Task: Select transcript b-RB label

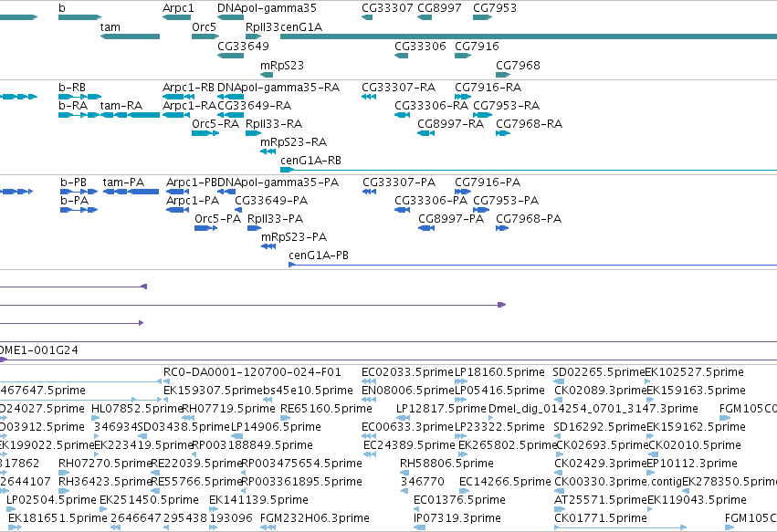Action: (72, 88)
